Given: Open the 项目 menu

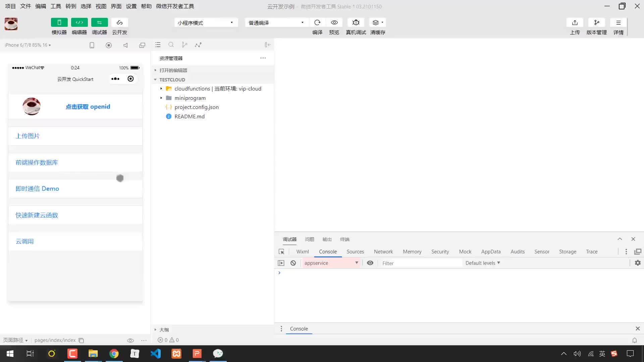Looking at the screenshot, I should pyautogui.click(x=10, y=6).
